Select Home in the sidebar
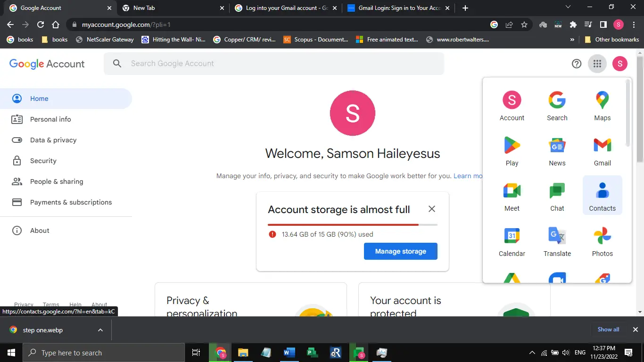The image size is (644, 362). (x=66, y=99)
